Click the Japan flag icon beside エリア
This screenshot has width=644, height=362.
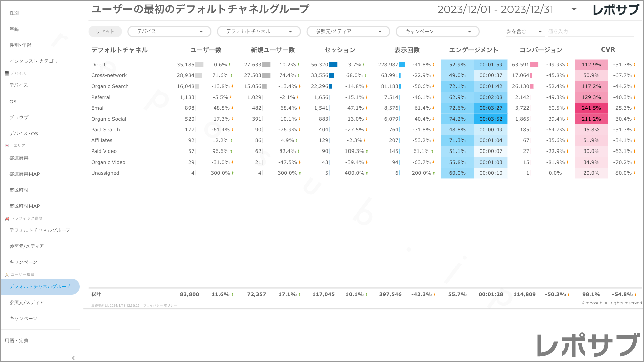pyautogui.click(x=7, y=146)
